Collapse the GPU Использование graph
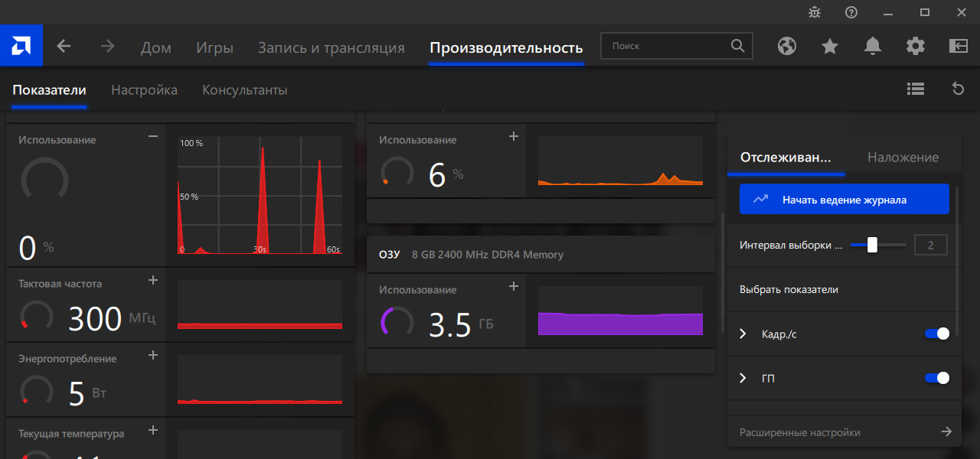Screen dimensions: 980x459 [153, 136]
